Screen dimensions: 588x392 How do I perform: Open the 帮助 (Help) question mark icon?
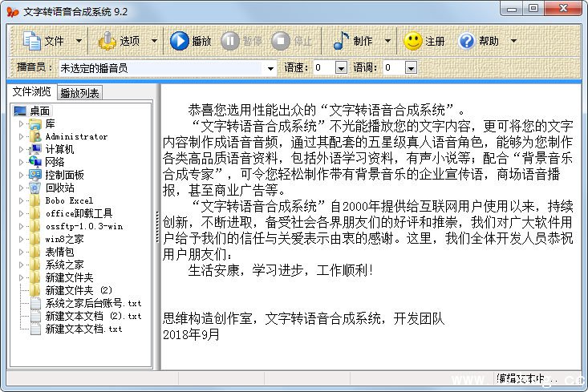[x=467, y=41]
